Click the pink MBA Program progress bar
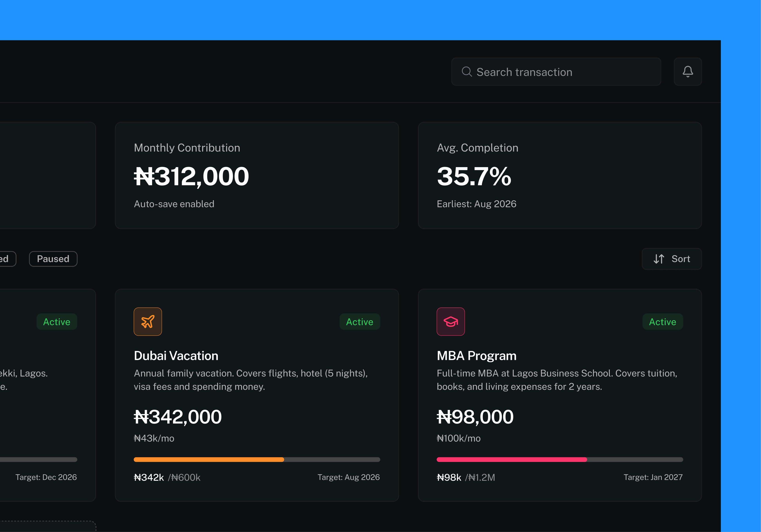The height and width of the screenshot is (532, 761). pos(511,459)
